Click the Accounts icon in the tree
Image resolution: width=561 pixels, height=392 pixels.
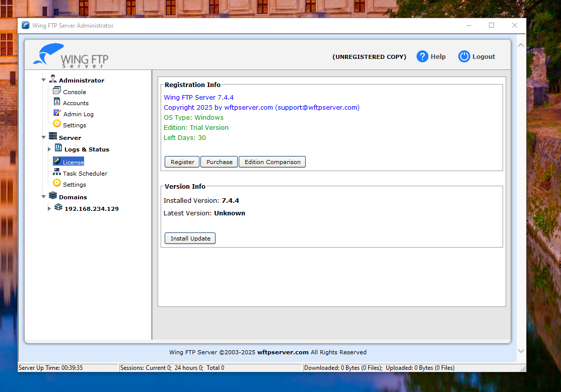pyautogui.click(x=57, y=102)
